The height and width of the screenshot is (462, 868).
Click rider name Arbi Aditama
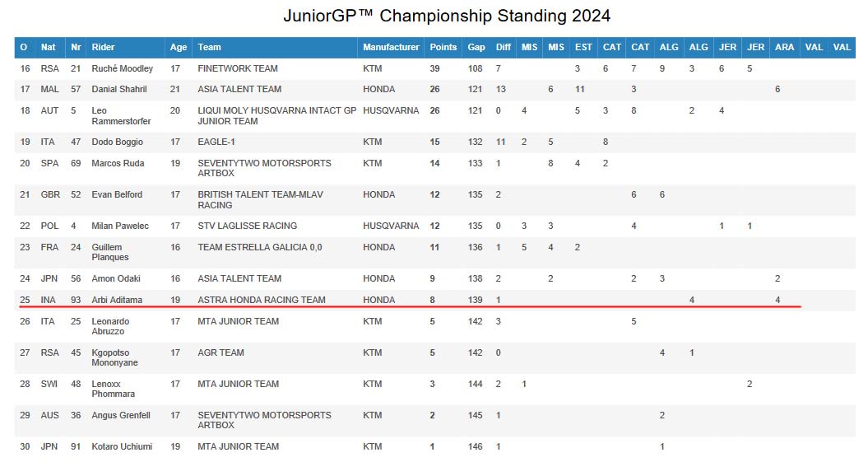117,300
